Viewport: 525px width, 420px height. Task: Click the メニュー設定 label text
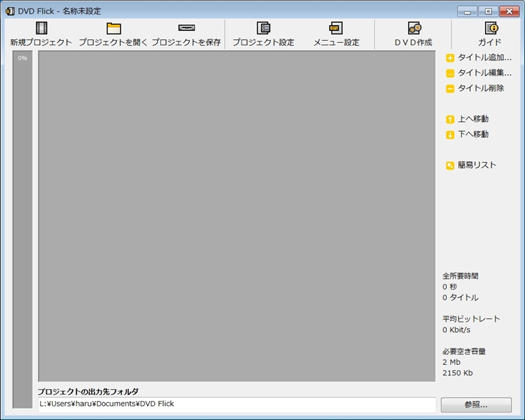click(x=336, y=43)
